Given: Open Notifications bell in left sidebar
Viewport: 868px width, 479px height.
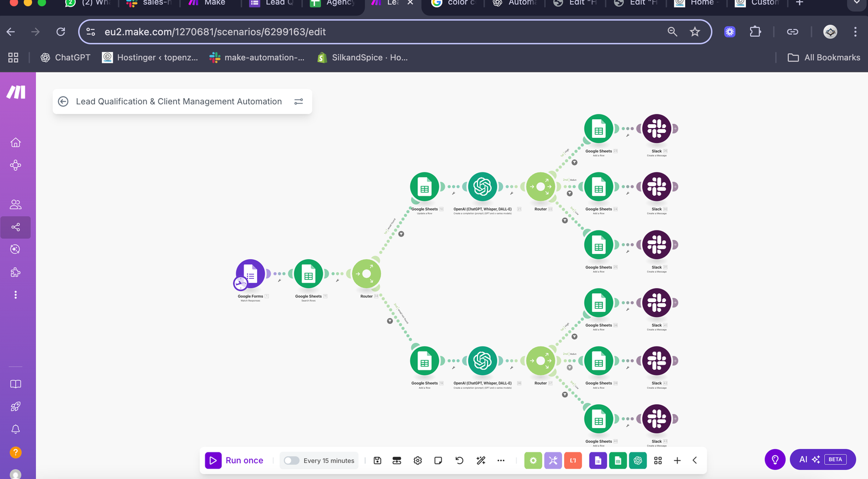Looking at the screenshot, I should [x=16, y=429].
